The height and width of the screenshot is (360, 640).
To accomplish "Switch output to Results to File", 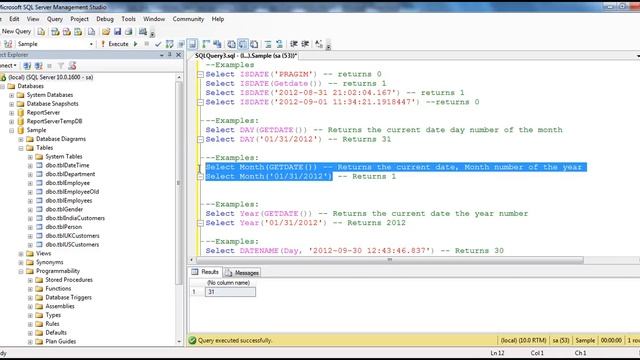I will [254, 44].
